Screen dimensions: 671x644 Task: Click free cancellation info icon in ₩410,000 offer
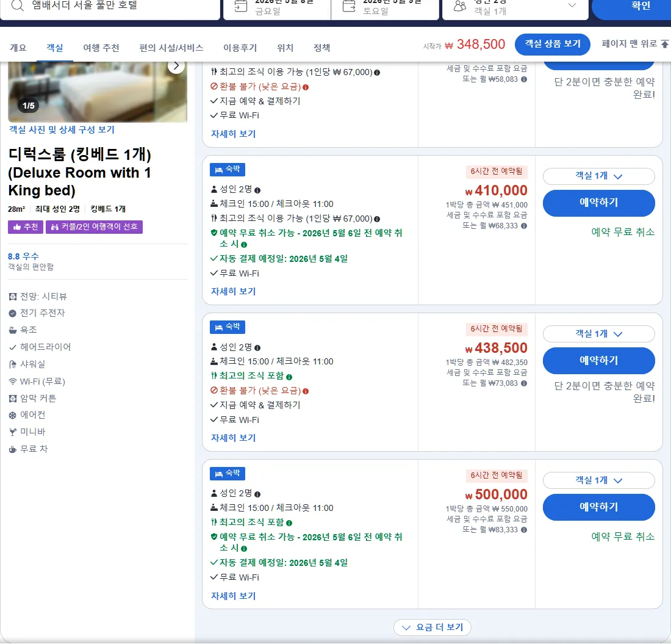click(244, 245)
